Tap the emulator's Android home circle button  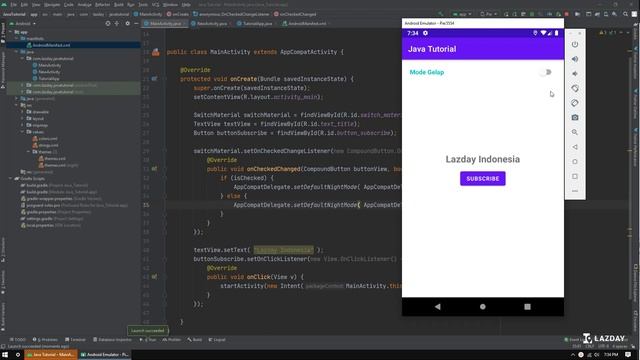(482, 306)
